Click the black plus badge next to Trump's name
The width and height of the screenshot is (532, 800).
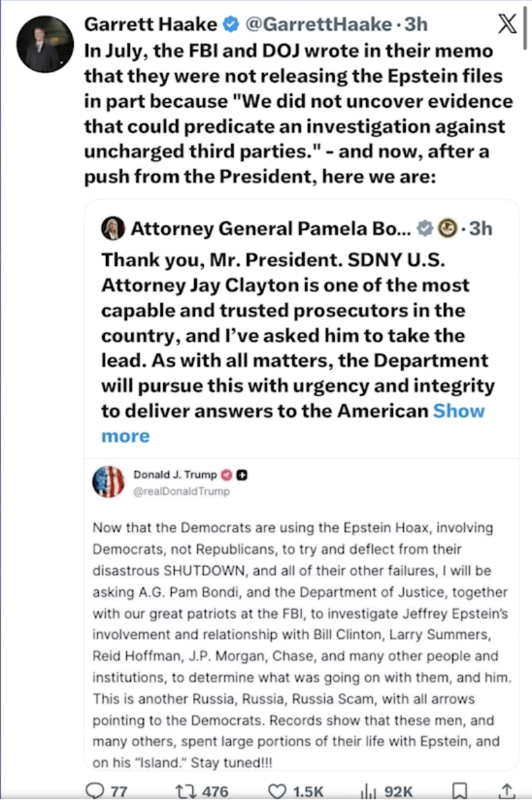pos(242,475)
